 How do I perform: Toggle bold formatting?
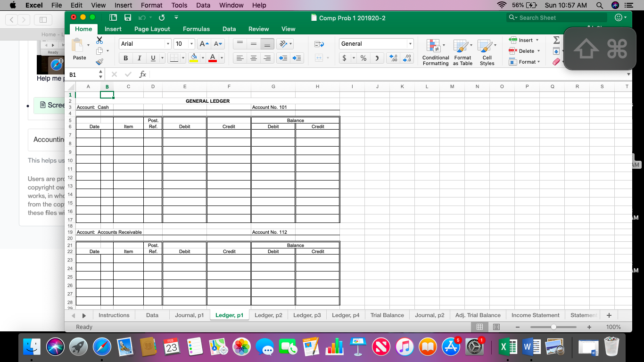[x=125, y=58]
